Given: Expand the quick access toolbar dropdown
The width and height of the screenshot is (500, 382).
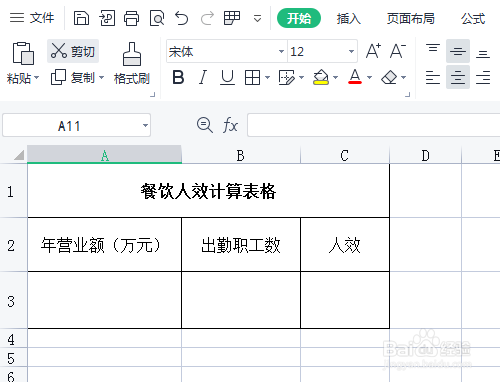Looking at the screenshot, I should [x=257, y=18].
